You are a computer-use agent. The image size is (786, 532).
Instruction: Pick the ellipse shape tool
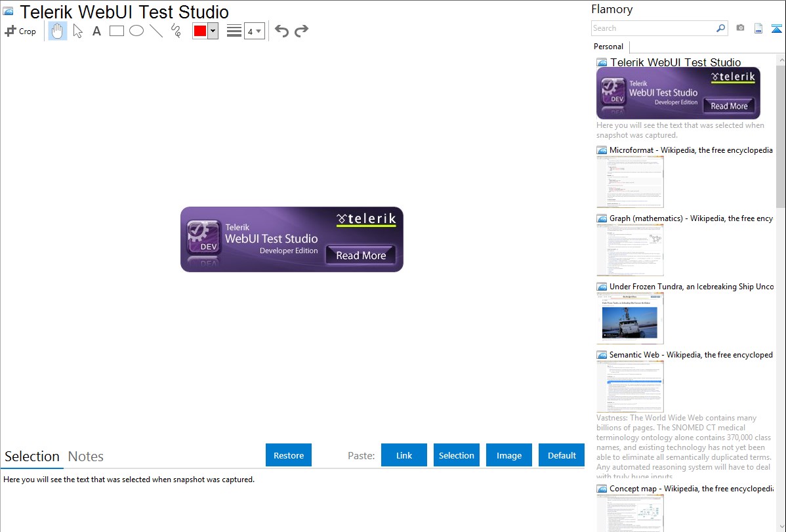tap(136, 31)
